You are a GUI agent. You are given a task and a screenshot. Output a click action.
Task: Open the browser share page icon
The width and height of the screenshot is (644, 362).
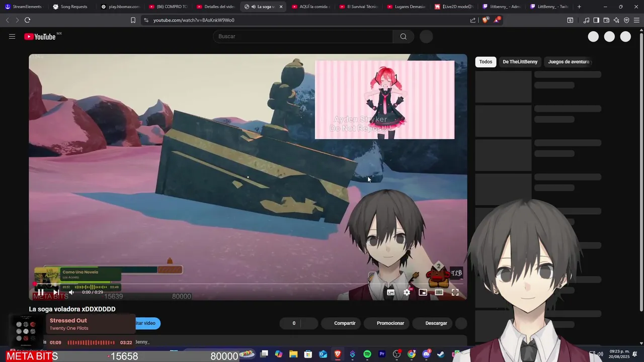[473, 20]
